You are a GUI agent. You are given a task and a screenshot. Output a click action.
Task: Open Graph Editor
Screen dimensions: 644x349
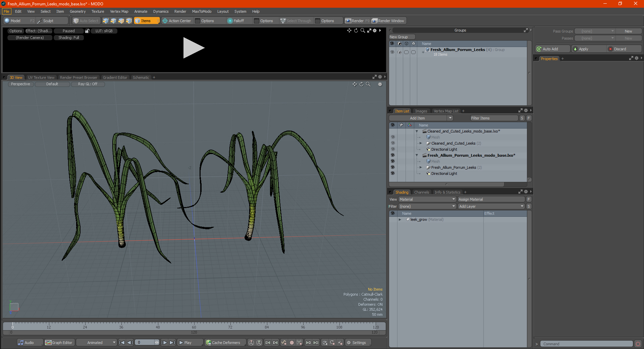59,343
